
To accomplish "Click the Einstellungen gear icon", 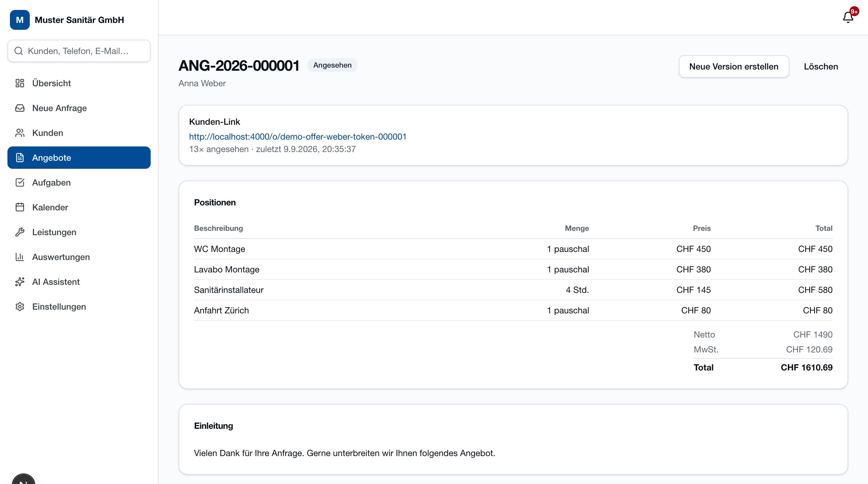I will (x=20, y=307).
